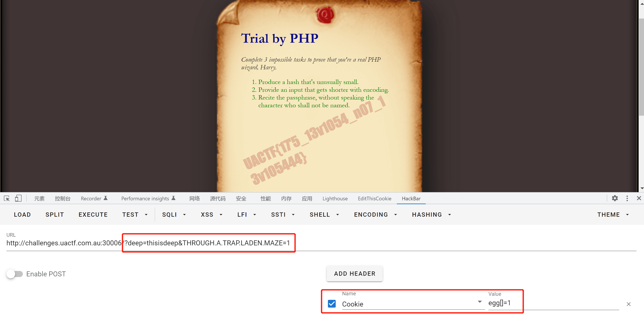Open the Lighthouse tab
This screenshot has width=644, height=333.
(x=335, y=199)
